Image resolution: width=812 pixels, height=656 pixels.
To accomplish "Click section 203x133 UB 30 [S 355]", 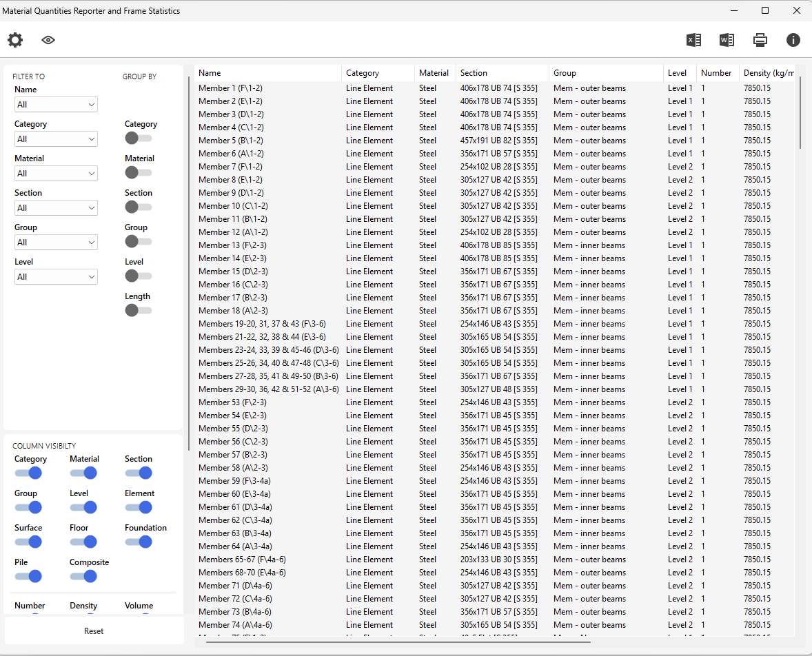I will 498,559.
